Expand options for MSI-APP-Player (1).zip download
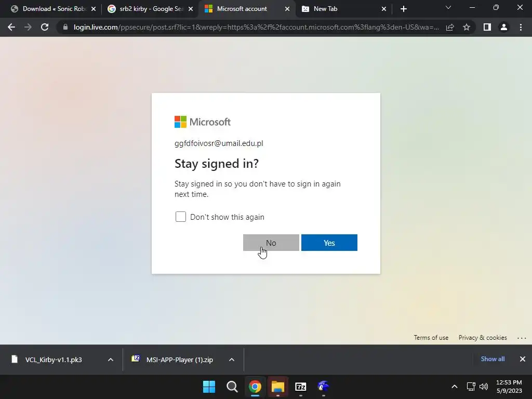Image resolution: width=532 pixels, height=399 pixels. (x=231, y=360)
